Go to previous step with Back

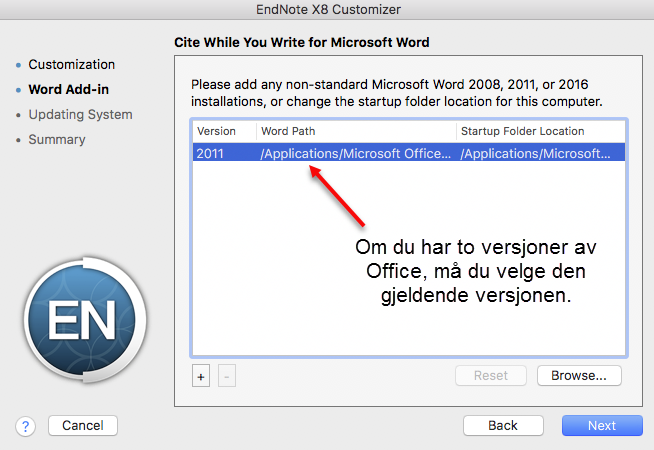click(x=503, y=425)
